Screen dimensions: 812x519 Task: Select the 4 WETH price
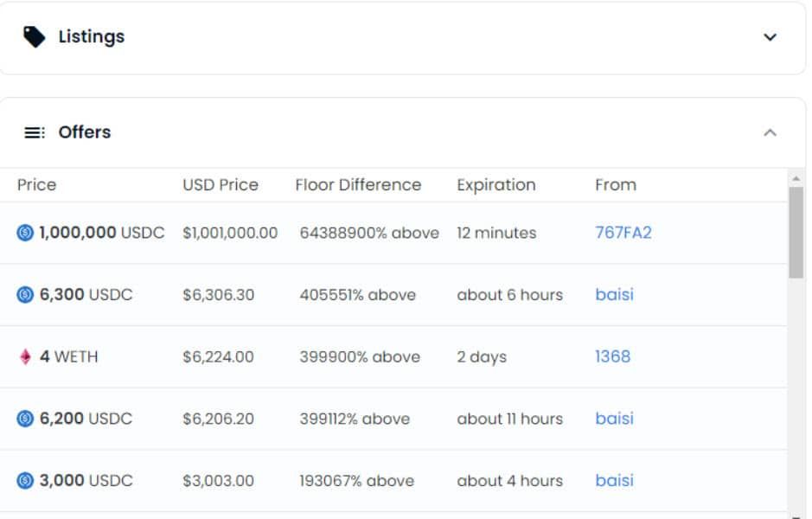click(x=68, y=357)
